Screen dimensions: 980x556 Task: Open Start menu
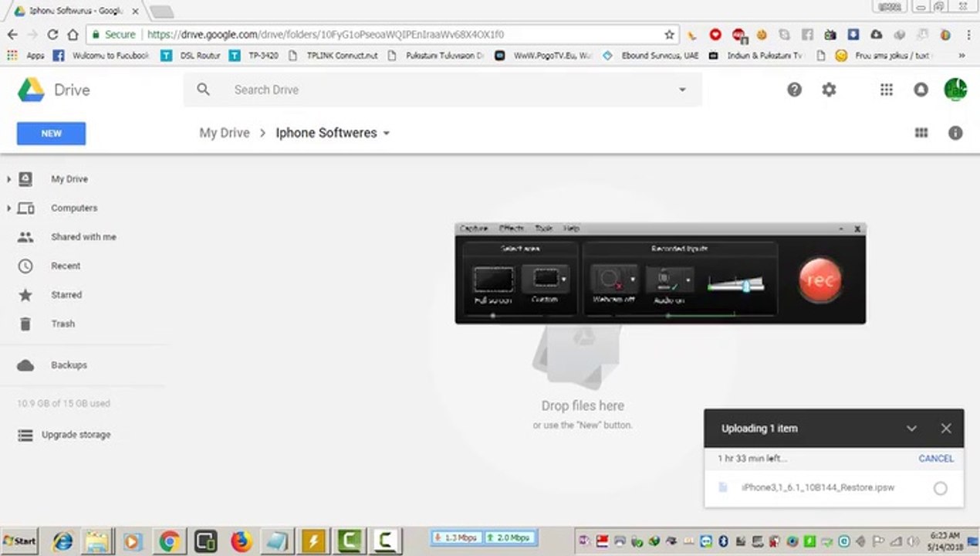tap(20, 541)
